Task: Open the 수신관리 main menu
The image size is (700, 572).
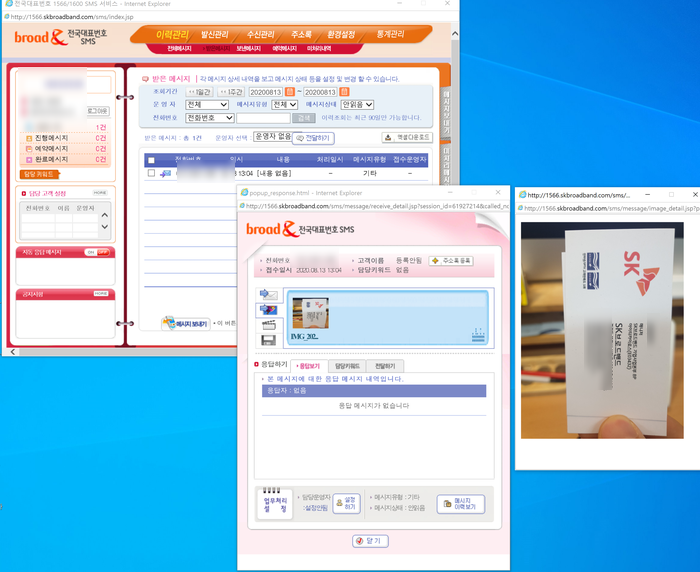Action: (260, 34)
